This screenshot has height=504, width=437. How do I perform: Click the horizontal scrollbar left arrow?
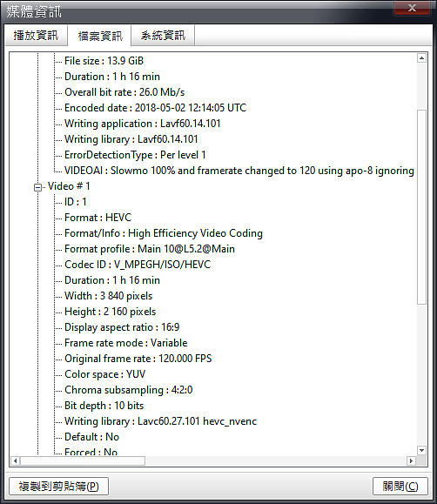(x=15, y=461)
